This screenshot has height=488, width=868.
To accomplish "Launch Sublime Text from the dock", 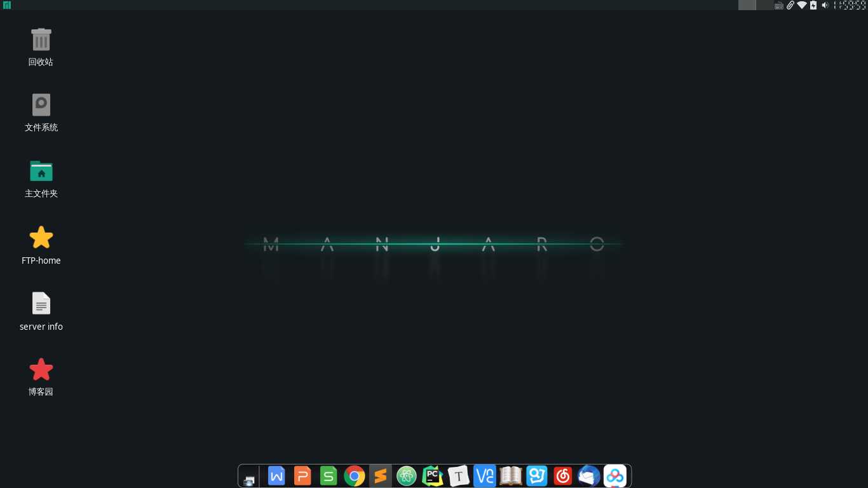I will pyautogui.click(x=381, y=476).
